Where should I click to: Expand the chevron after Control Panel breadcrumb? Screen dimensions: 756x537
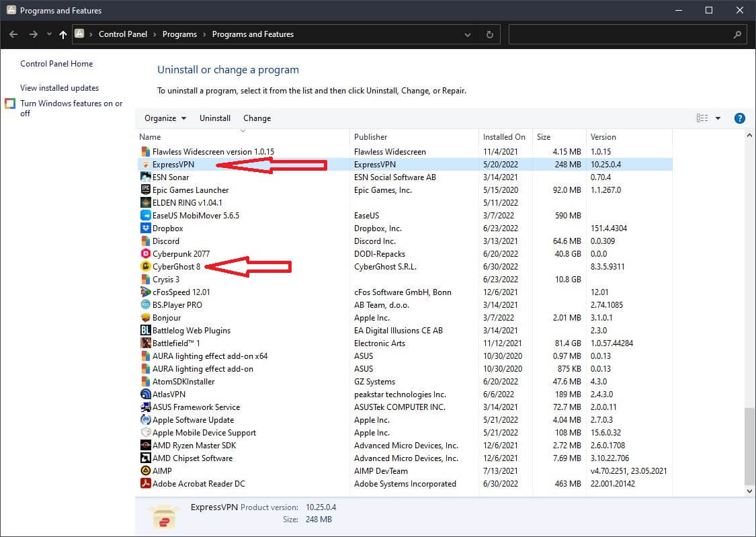(155, 34)
